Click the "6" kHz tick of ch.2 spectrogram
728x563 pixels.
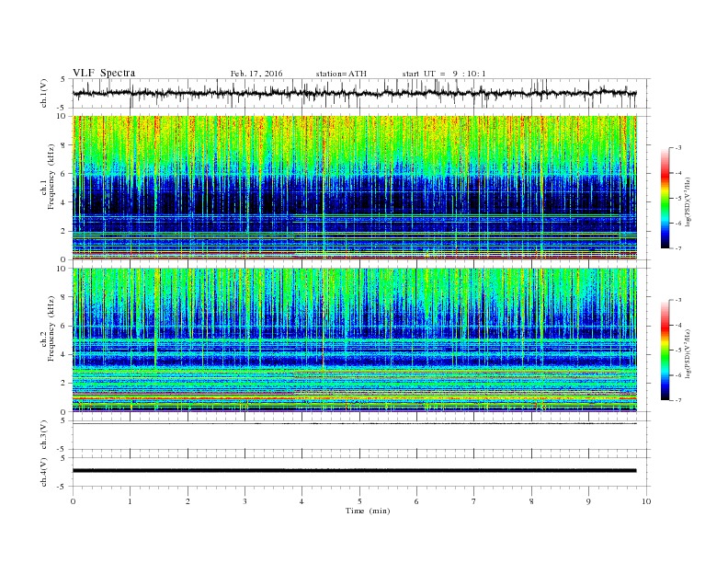point(63,326)
